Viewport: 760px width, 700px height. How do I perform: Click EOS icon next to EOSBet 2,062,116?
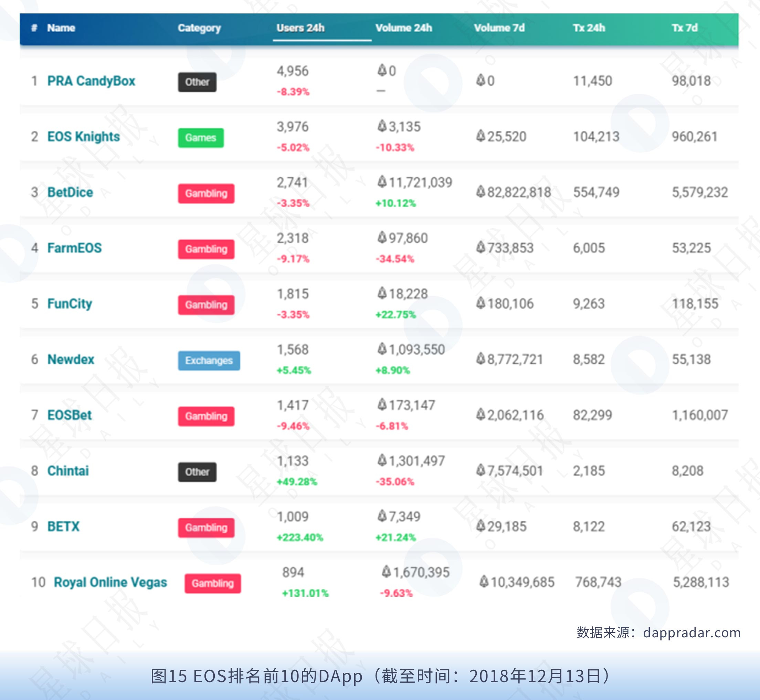[481, 415]
